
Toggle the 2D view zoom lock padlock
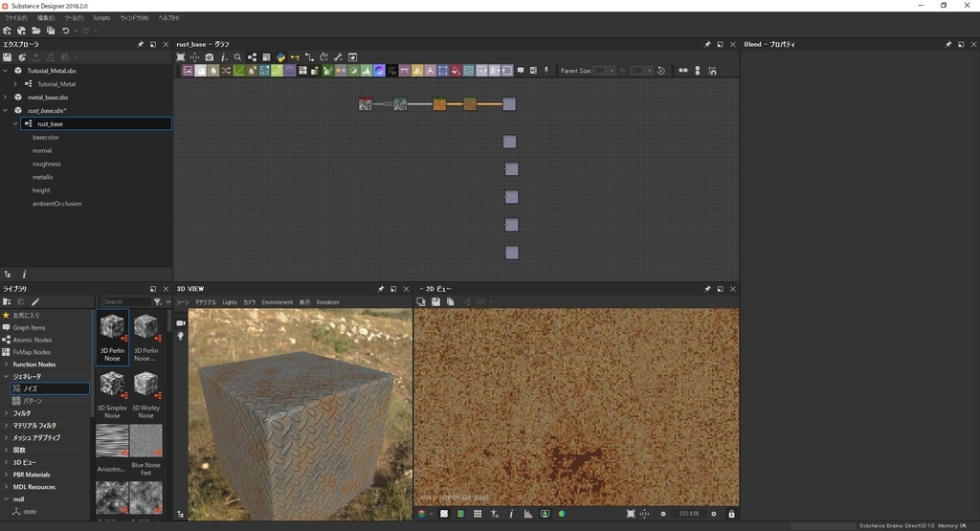point(731,514)
